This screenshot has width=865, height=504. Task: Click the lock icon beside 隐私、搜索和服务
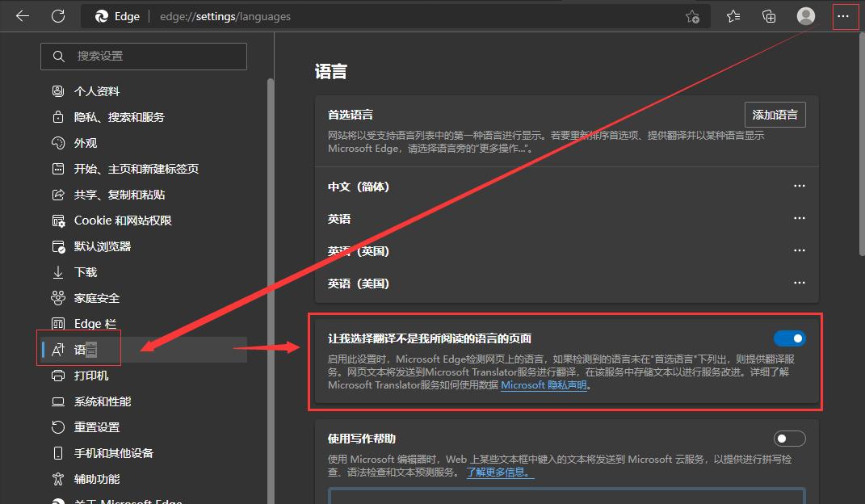(x=58, y=117)
